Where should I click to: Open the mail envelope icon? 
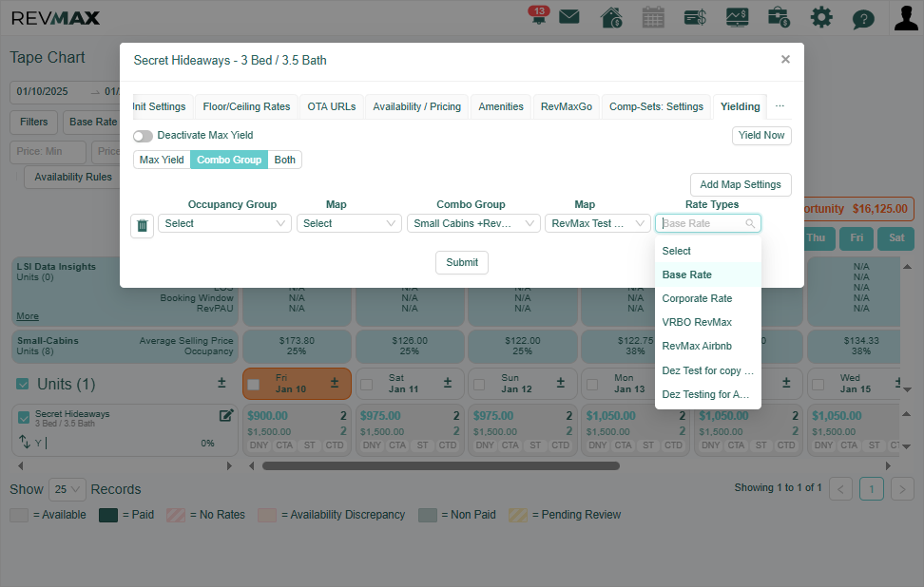569,16
